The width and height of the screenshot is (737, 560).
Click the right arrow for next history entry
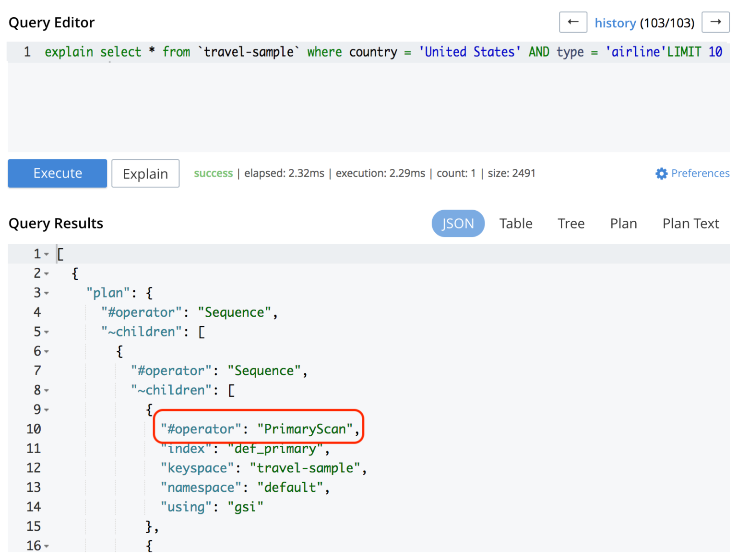click(x=715, y=22)
